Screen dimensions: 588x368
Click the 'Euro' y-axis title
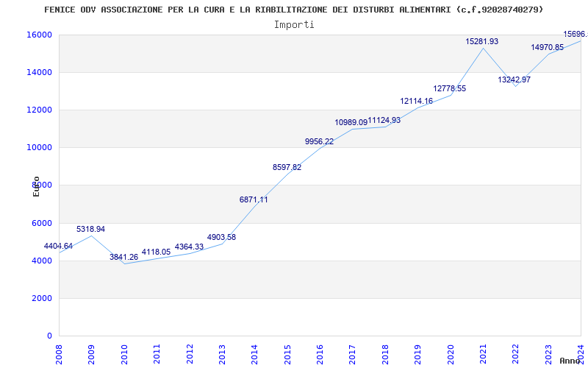point(36,187)
